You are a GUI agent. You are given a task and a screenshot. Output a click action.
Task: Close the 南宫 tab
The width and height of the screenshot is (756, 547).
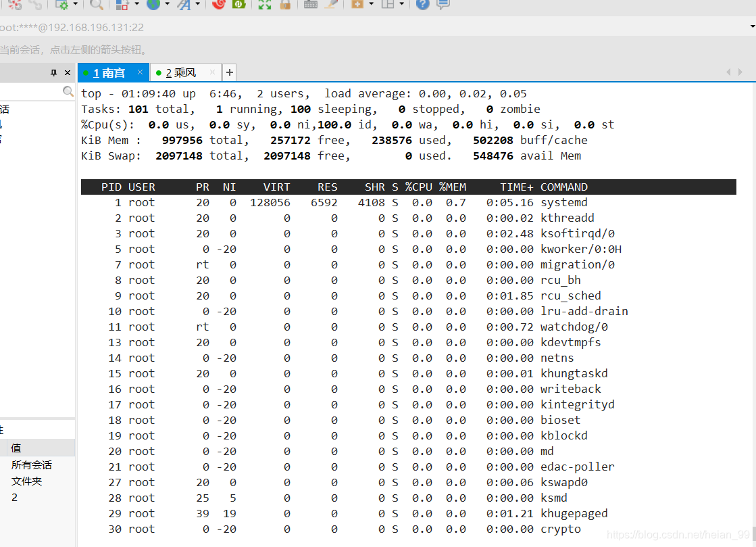click(140, 72)
